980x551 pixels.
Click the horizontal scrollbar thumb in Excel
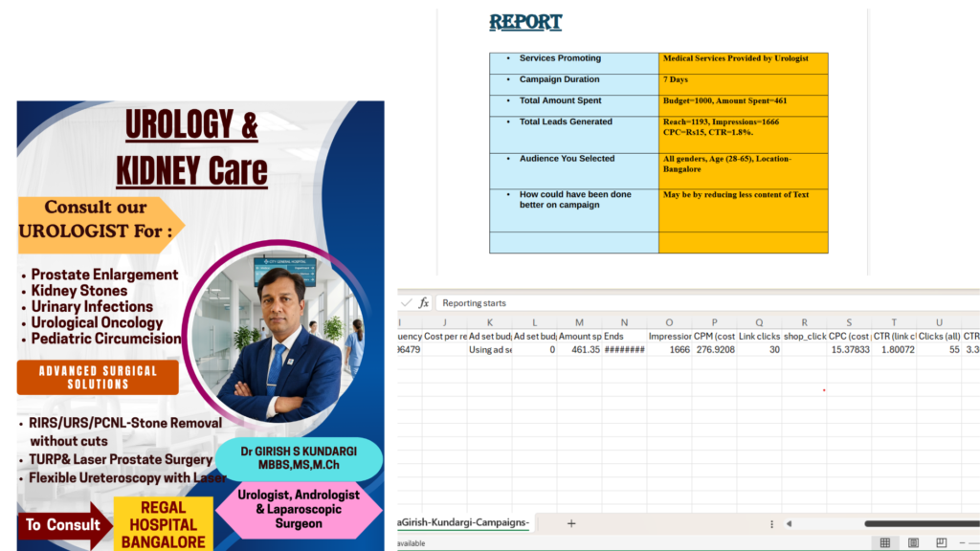[x=922, y=524]
